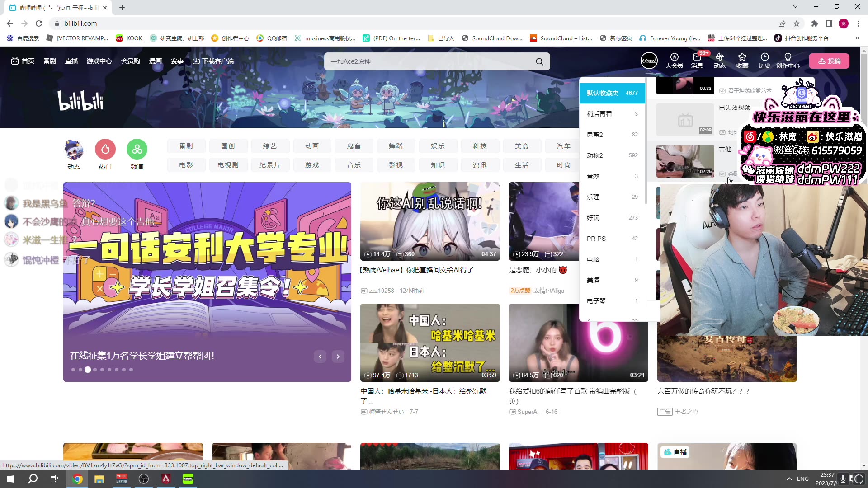Open the 创作中心 lightbulb icon

point(788,61)
